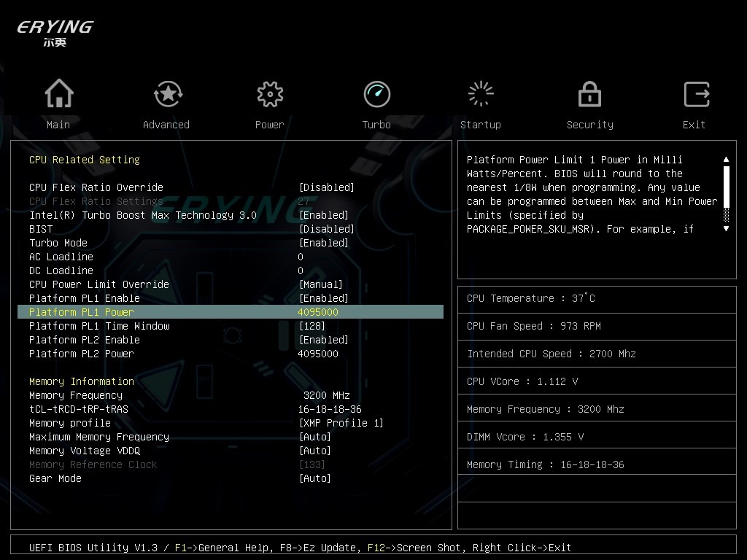Toggle Turbo Mode enabled setting

pos(323,243)
